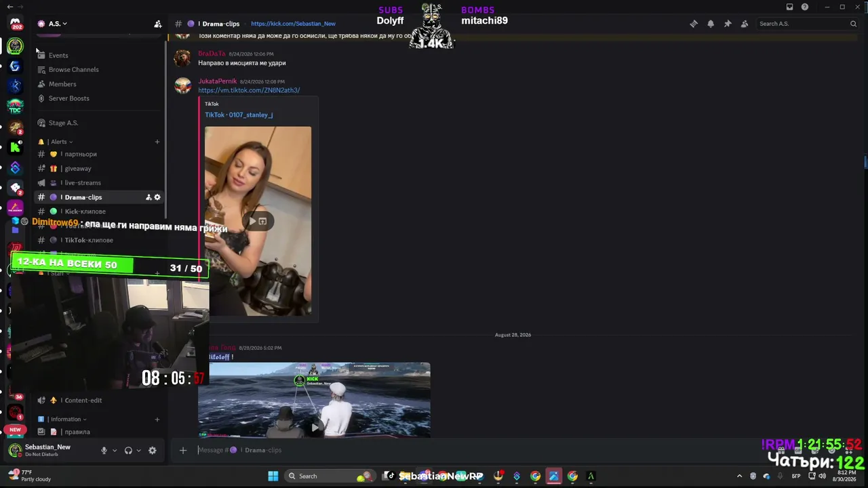Open the weather widget on taskbar
Viewport: 868px width, 488px height.
coord(31,476)
